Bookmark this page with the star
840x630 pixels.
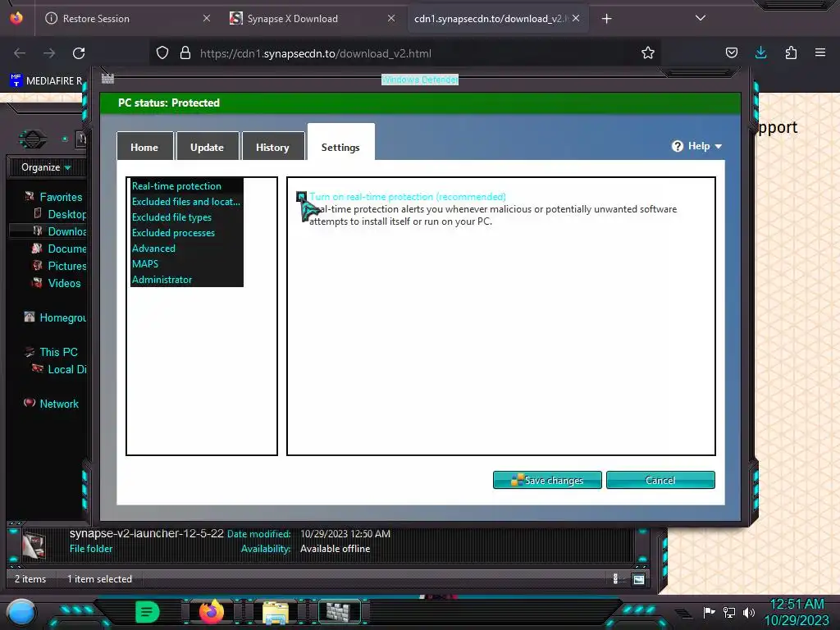[x=648, y=52]
